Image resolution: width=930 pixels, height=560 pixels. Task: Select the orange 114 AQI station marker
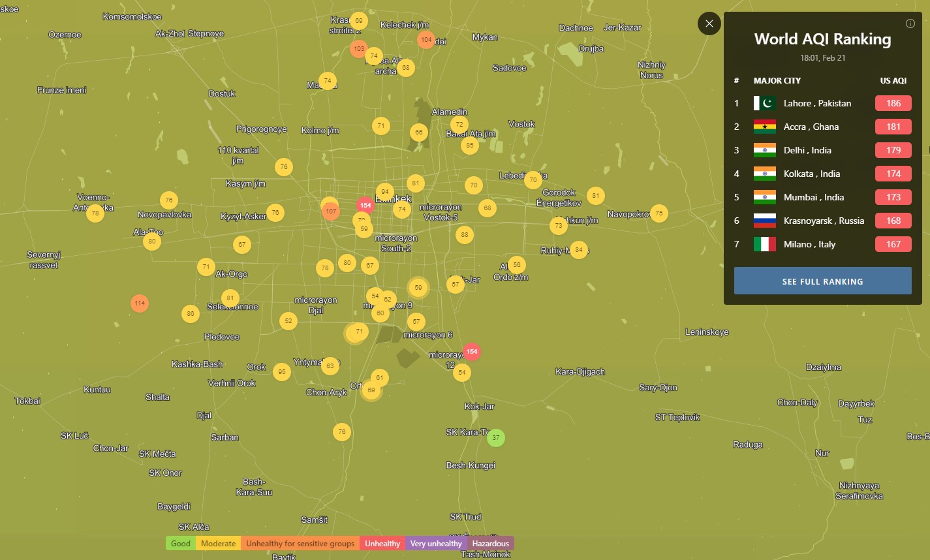(139, 303)
